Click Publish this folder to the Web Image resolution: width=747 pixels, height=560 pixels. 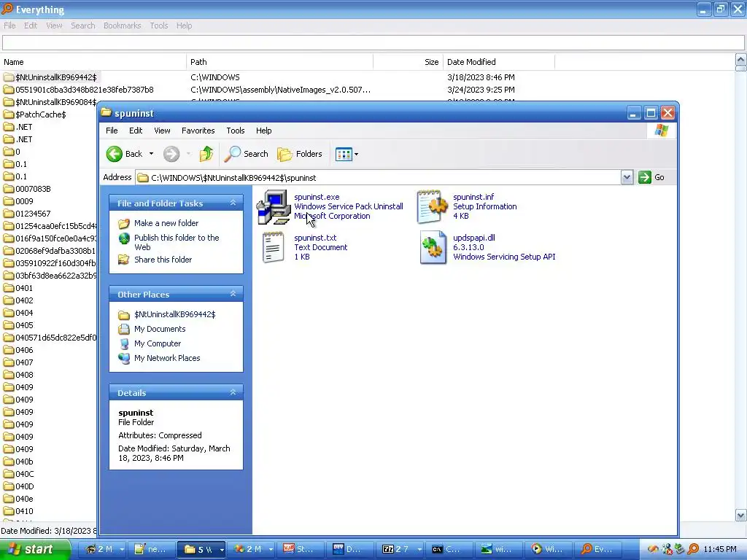click(x=177, y=242)
